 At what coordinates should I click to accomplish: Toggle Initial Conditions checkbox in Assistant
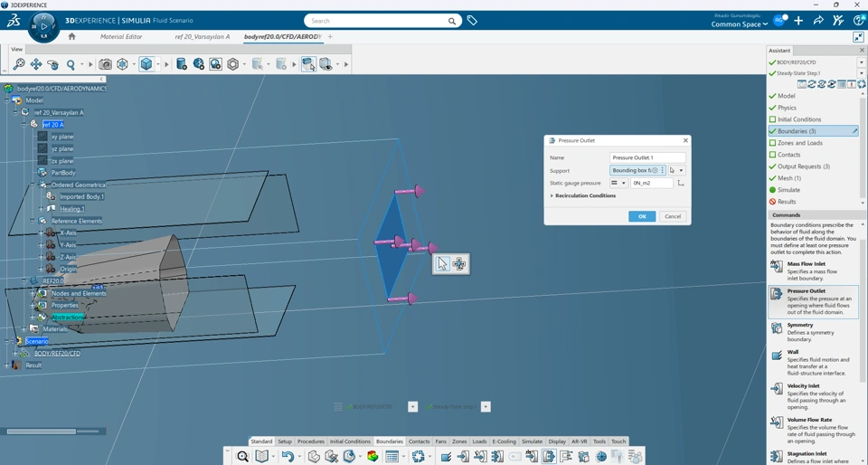(773, 119)
